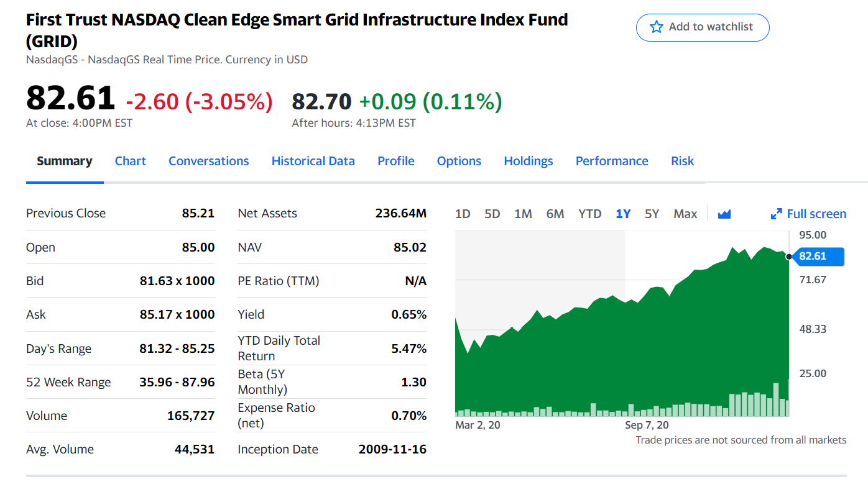This screenshot has height=492, width=868.
Task: View the Profile tab
Action: coord(396,161)
